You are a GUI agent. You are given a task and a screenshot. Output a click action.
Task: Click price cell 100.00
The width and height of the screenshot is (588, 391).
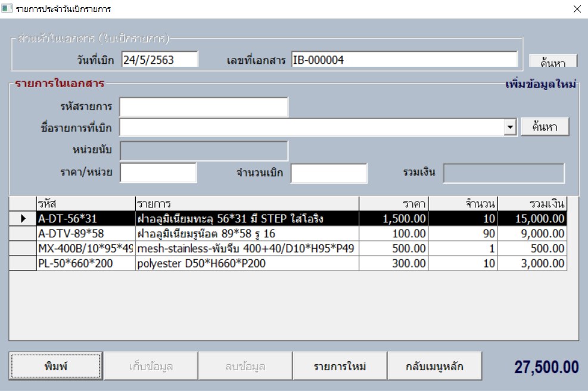[x=393, y=234]
